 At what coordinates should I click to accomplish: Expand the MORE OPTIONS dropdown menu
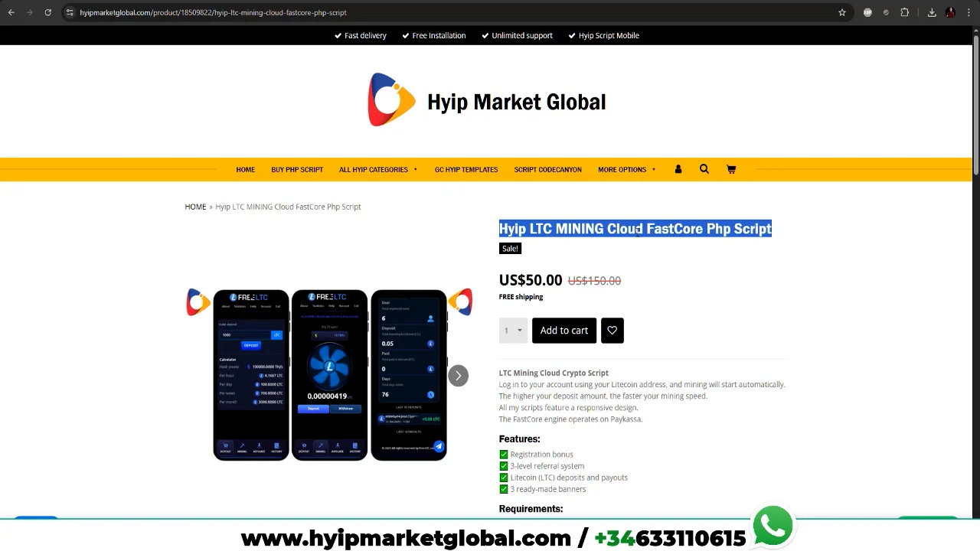626,169
